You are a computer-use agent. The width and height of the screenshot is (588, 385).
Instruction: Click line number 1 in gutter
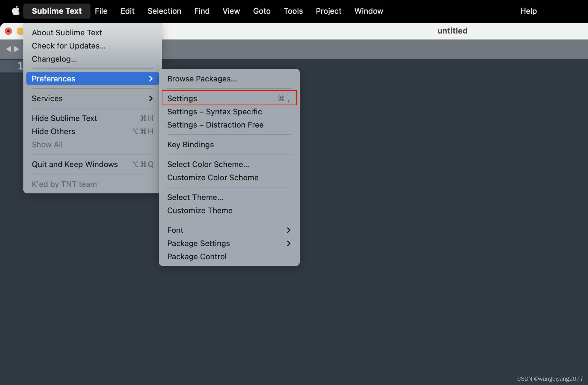(20, 66)
